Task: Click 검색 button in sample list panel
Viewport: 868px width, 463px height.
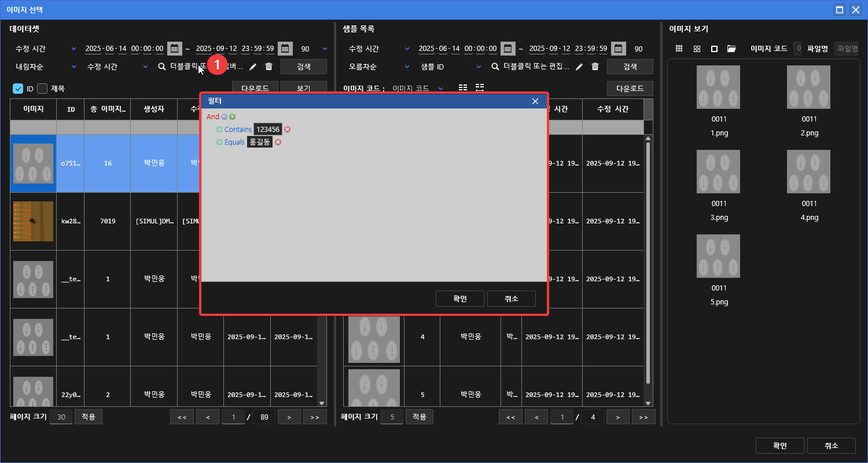Action: click(630, 67)
